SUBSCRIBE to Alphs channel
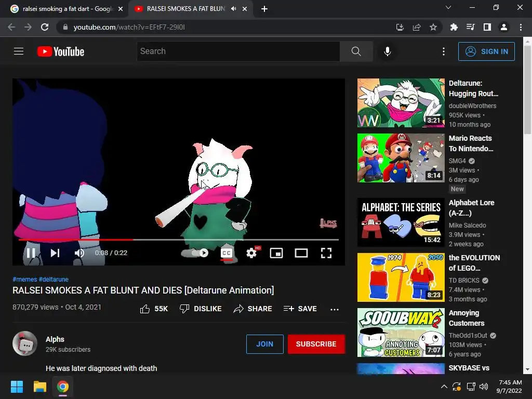532x399 pixels. [316, 344]
